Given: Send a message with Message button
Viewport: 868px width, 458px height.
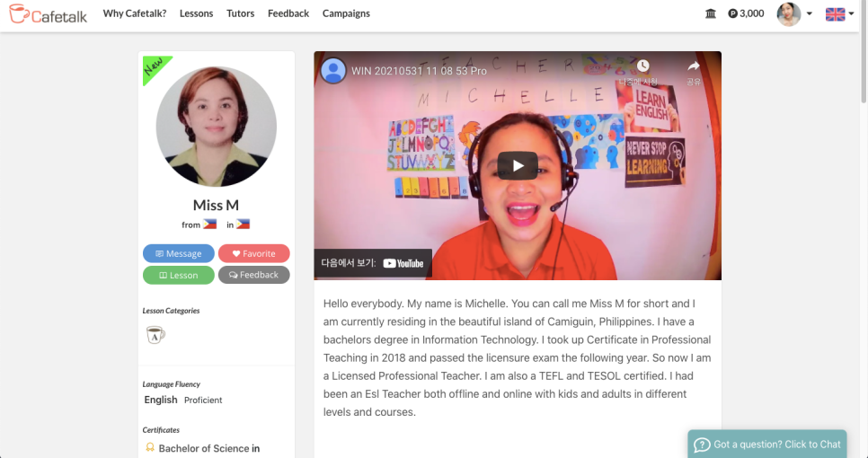Looking at the screenshot, I should click(178, 253).
